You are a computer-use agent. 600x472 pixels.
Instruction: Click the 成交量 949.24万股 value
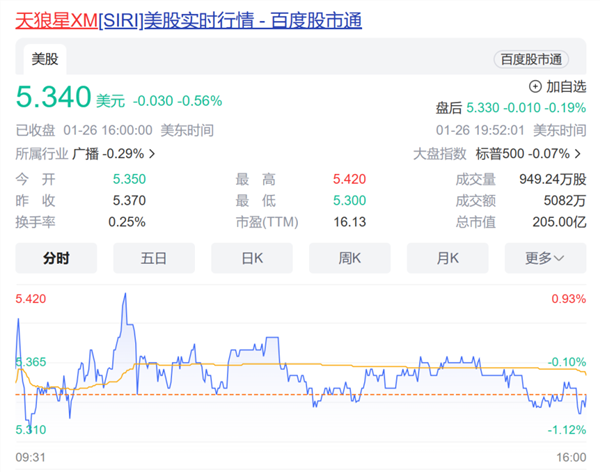click(551, 180)
